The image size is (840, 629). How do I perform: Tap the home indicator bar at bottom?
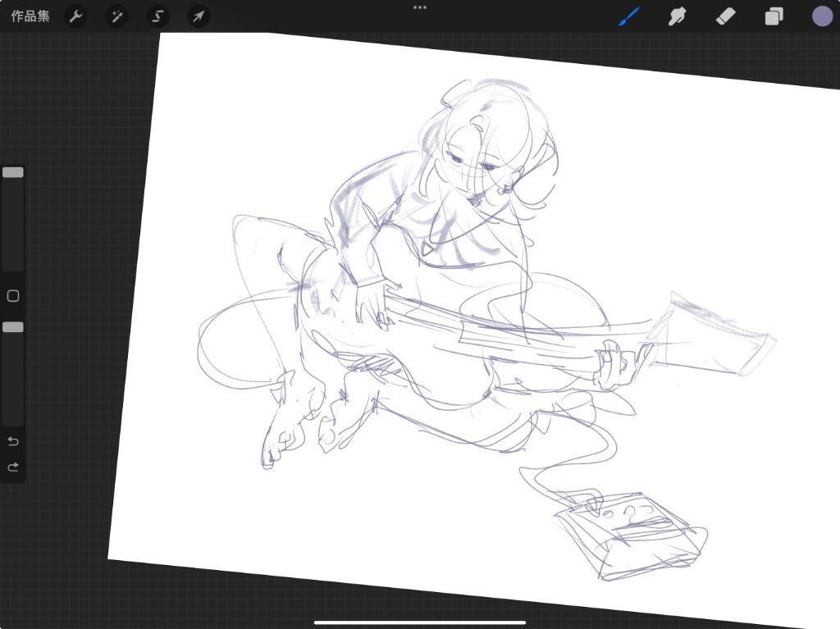tap(420, 622)
